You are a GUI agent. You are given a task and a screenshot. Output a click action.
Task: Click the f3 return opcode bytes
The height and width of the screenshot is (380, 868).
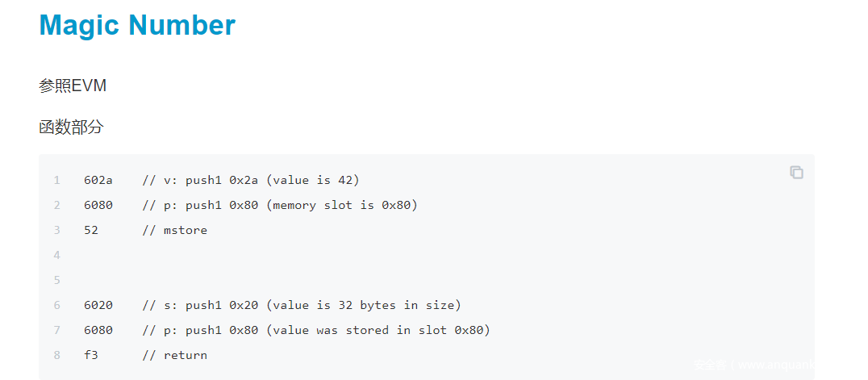pyautogui.click(x=91, y=355)
